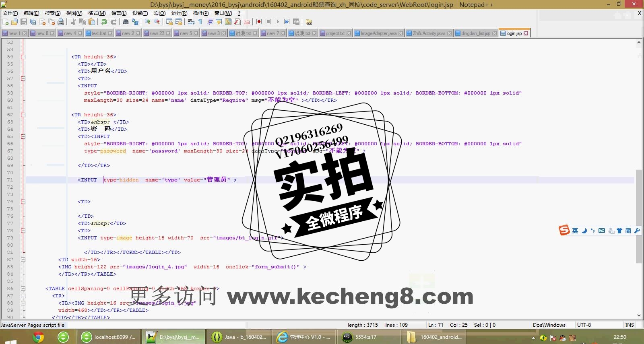The image size is (644, 344).
Task: Click the Stop recording macro icon
Action: click(268, 22)
